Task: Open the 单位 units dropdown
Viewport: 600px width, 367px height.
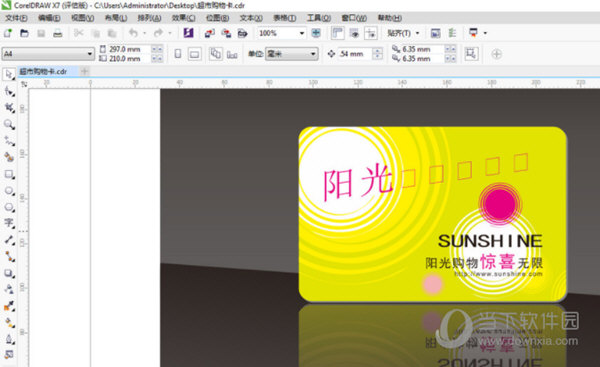Action: [x=292, y=54]
